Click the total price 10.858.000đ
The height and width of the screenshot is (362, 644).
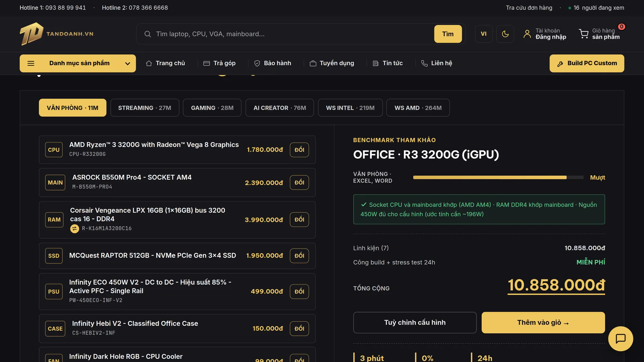[x=556, y=285]
